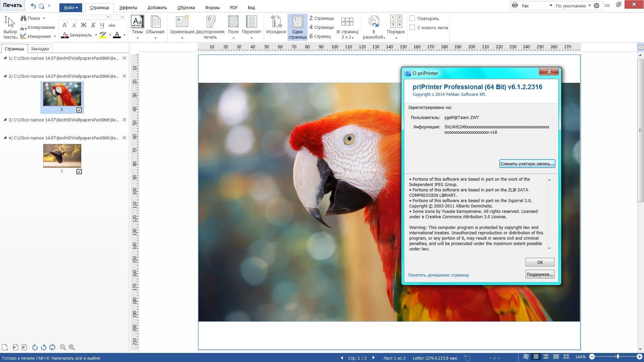
Task: Switch to the Добавить ribbon tab
Action: tap(157, 7)
